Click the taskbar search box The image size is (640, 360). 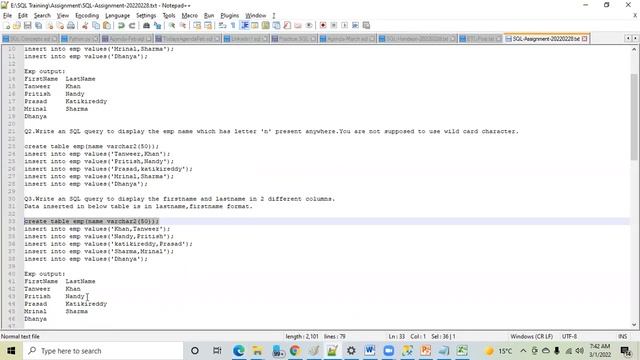tap(103, 351)
